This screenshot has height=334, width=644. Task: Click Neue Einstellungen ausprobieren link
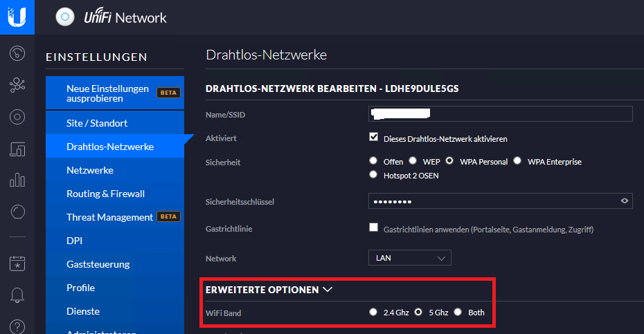(x=107, y=93)
